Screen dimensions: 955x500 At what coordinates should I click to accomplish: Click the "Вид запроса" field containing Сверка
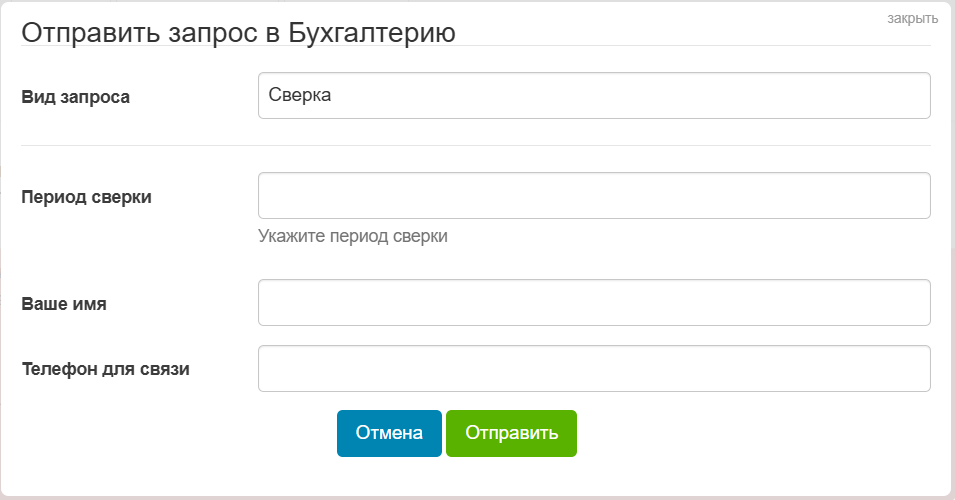(x=594, y=96)
